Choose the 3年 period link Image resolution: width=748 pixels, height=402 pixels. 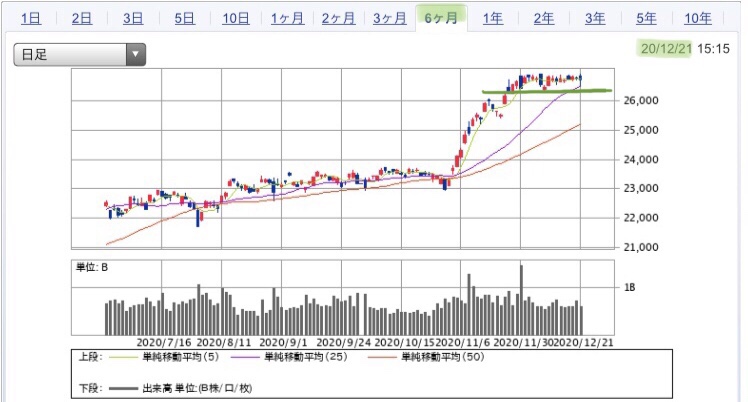pyautogui.click(x=595, y=19)
